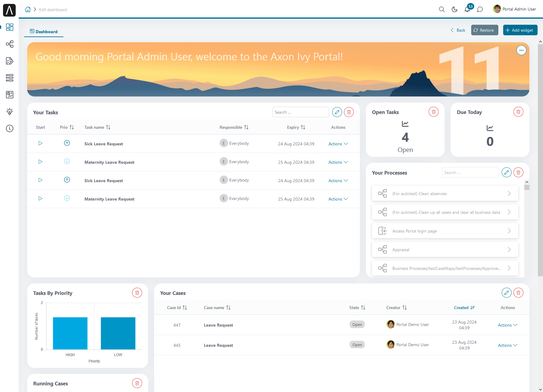The image size is (543, 392).
Task: Delete the Your Tasks widget
Action: click(349, 112)
